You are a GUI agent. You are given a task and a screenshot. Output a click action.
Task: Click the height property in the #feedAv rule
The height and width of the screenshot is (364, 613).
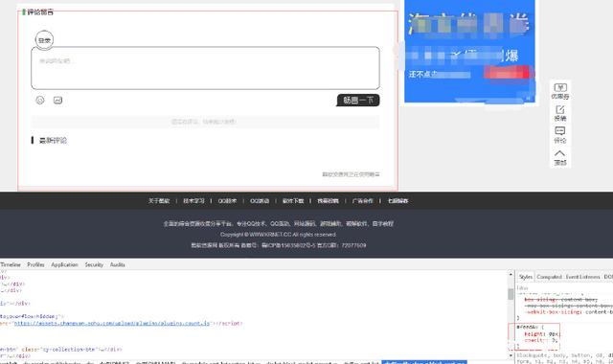coord(541,334)
